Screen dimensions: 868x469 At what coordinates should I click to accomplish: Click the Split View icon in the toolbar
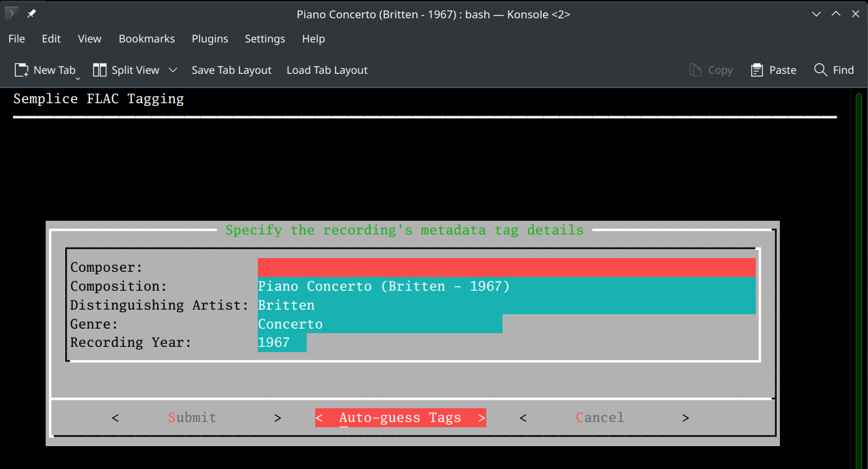tap(101, 70)
